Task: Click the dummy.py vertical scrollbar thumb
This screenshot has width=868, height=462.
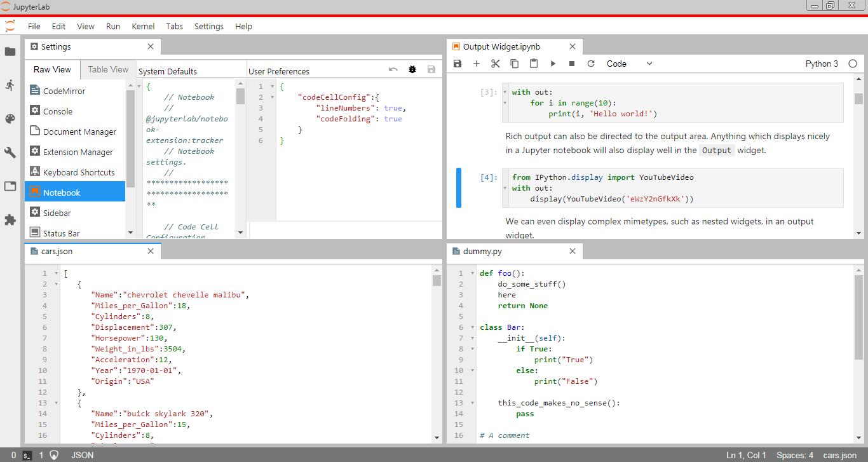Action: pyautogui.click(x=858, y=318)
